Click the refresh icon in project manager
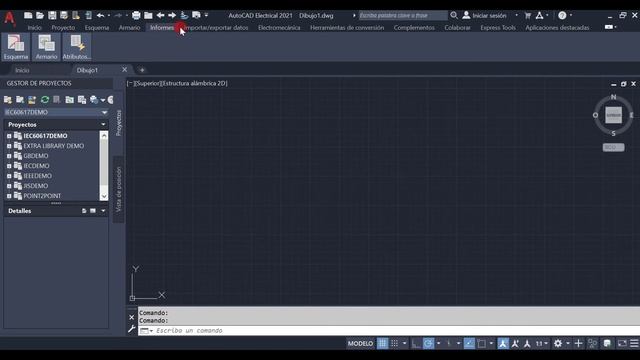640x360 pixels. tap(44, 100)
